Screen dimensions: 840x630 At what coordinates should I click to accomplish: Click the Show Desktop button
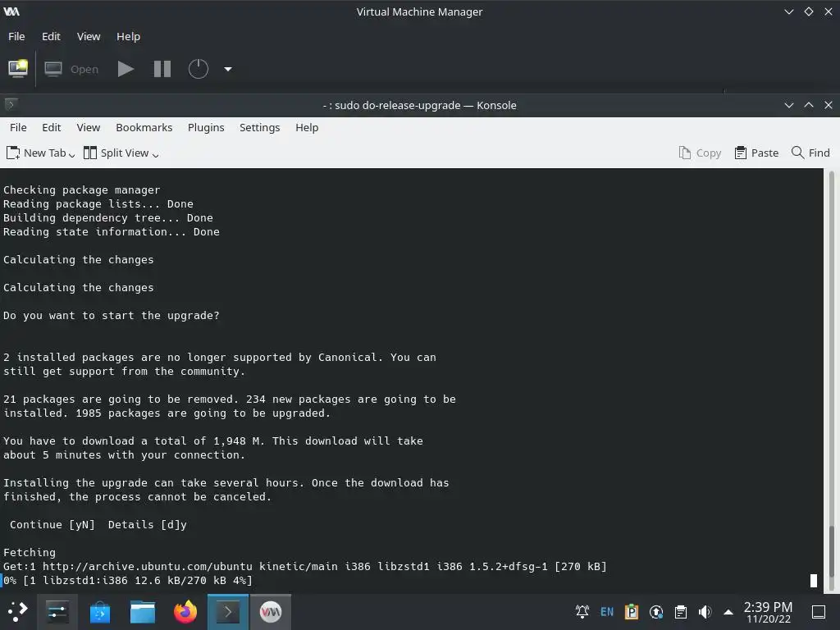tap(819, 612)
